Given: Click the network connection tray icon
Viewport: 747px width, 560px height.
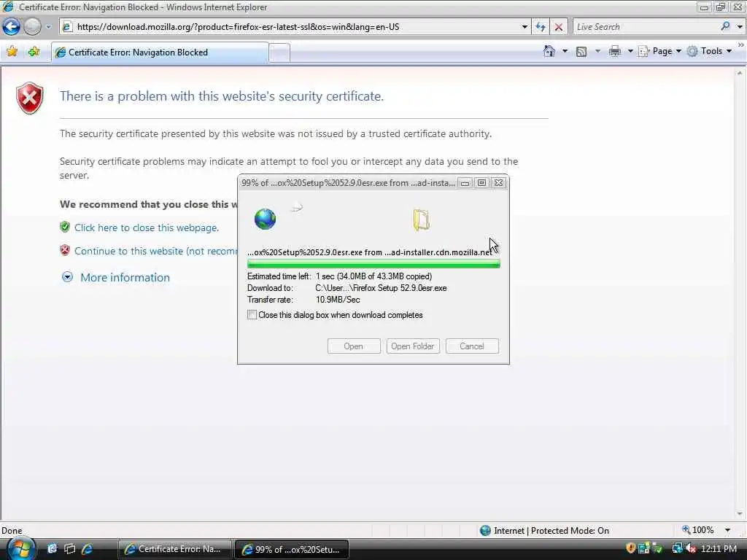Looking at the screenshot, I should (x=676, y=548).
